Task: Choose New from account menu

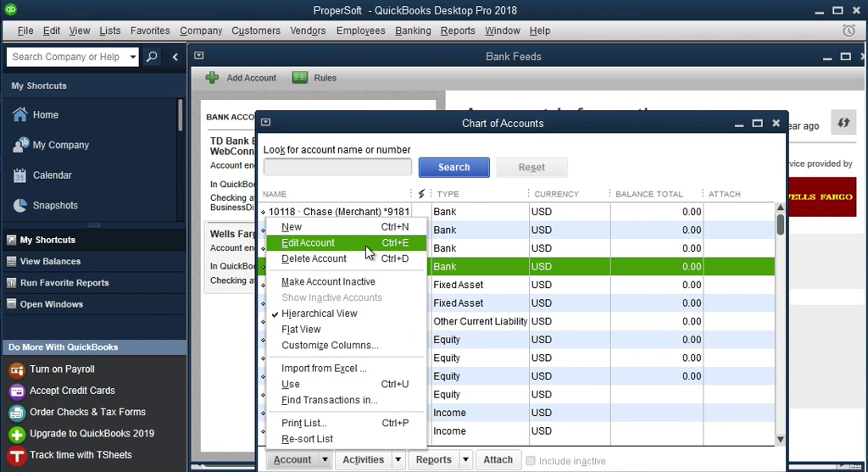Action: point(347,227)
